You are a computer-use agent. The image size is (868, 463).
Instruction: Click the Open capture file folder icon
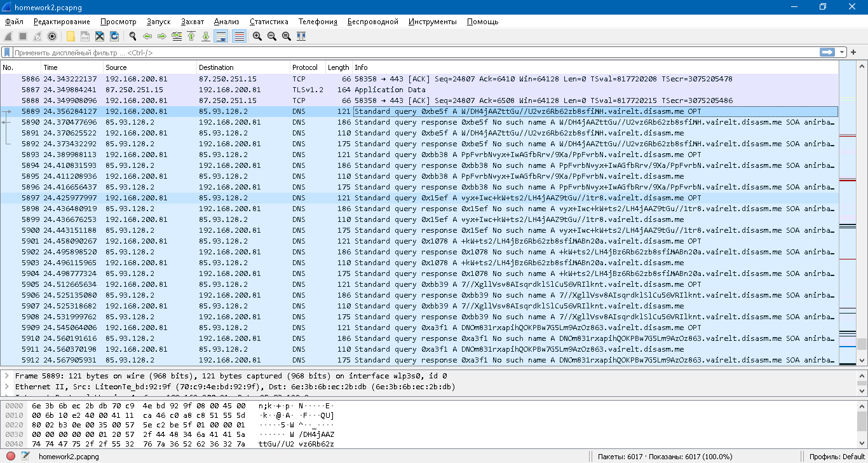click(71, 36)
